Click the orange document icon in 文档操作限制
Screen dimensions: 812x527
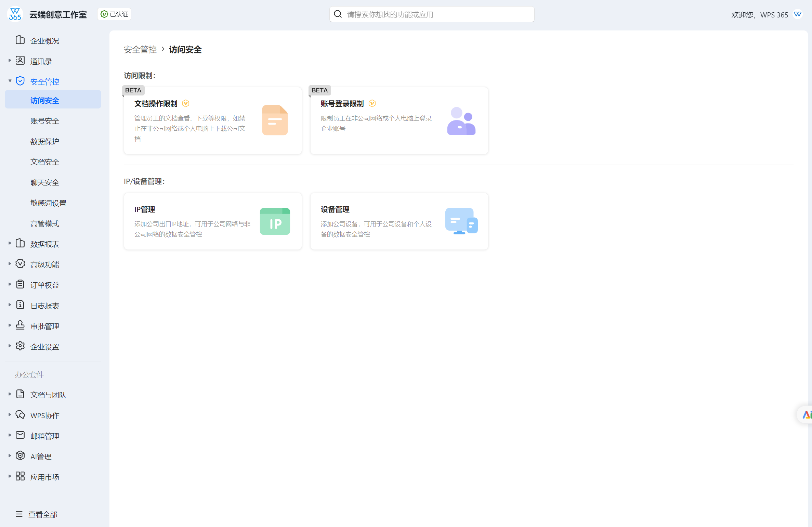pos(275,120)
